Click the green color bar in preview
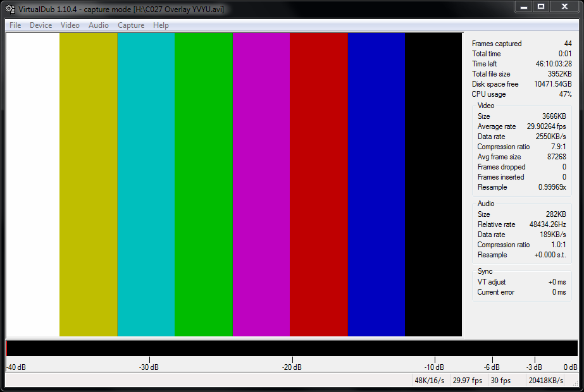This screenshot has height=392, width=584. [x=204, y=185]
